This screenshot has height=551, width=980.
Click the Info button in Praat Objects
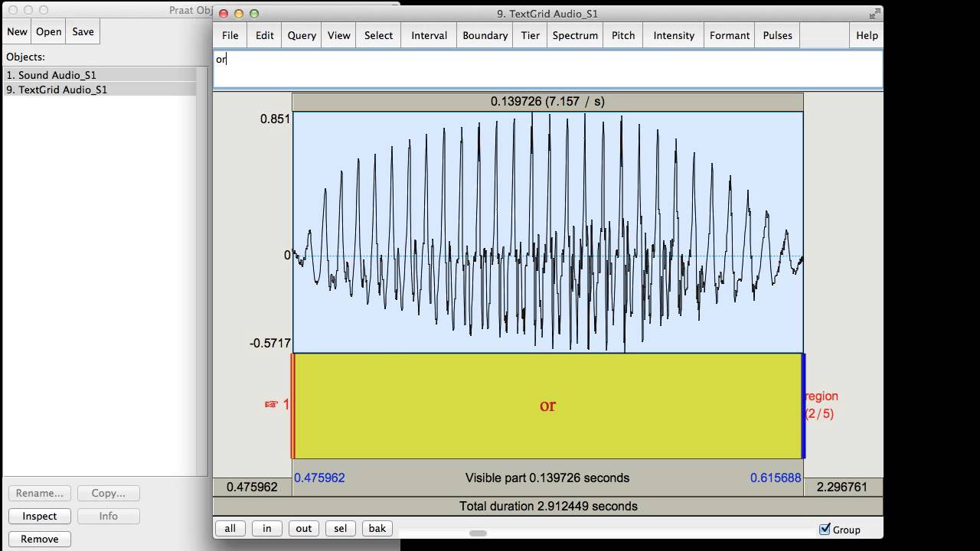coord(108,516)
